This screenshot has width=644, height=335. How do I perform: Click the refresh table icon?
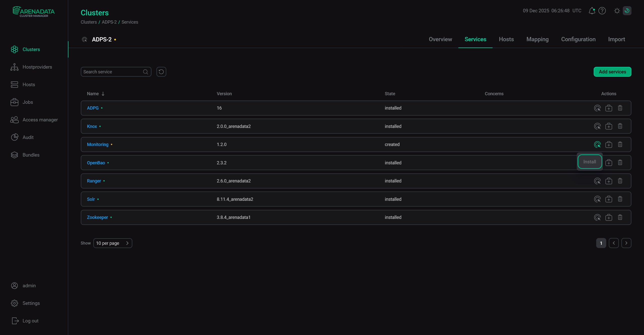(161, 72)
